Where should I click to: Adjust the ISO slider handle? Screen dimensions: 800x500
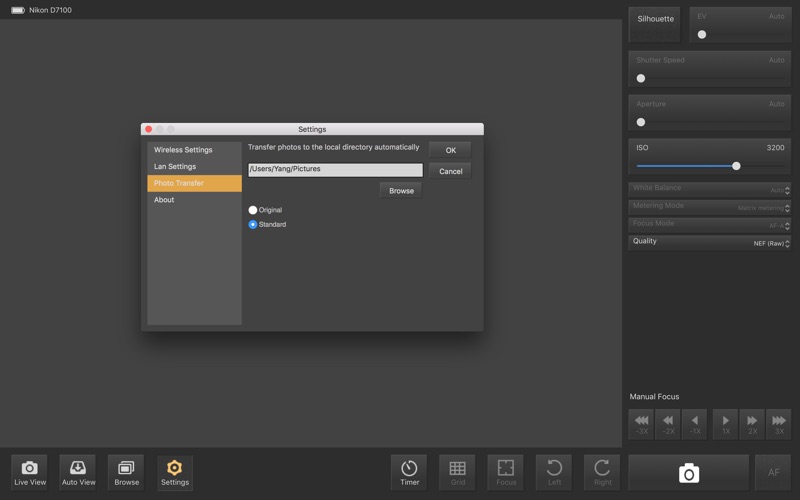736,166
